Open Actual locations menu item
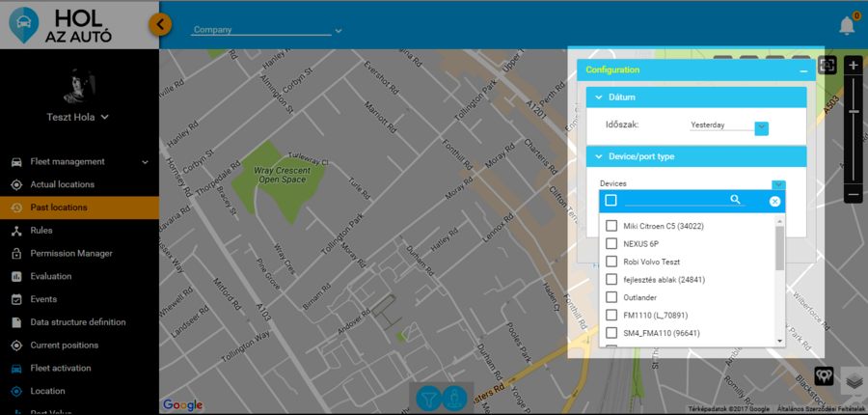The image size is (868, 415). (x=63, y=184)
